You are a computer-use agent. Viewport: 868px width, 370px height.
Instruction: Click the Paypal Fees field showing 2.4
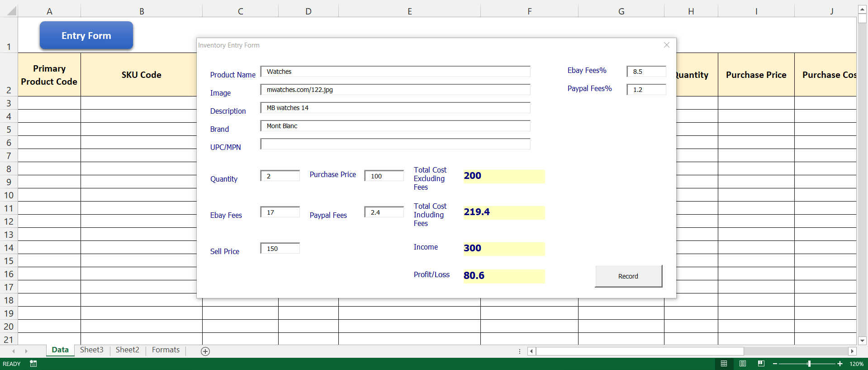click(x=384, y=212)
